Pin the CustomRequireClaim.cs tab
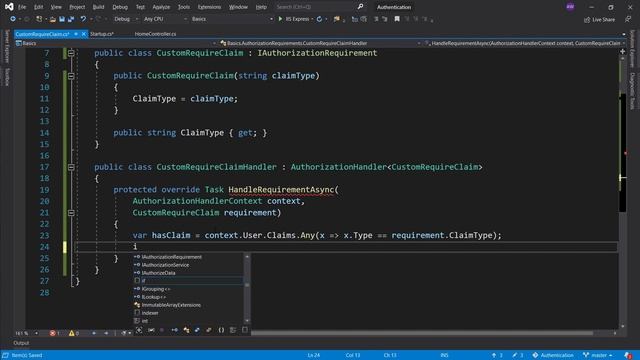640x360 pixels. tap(76, 34)
